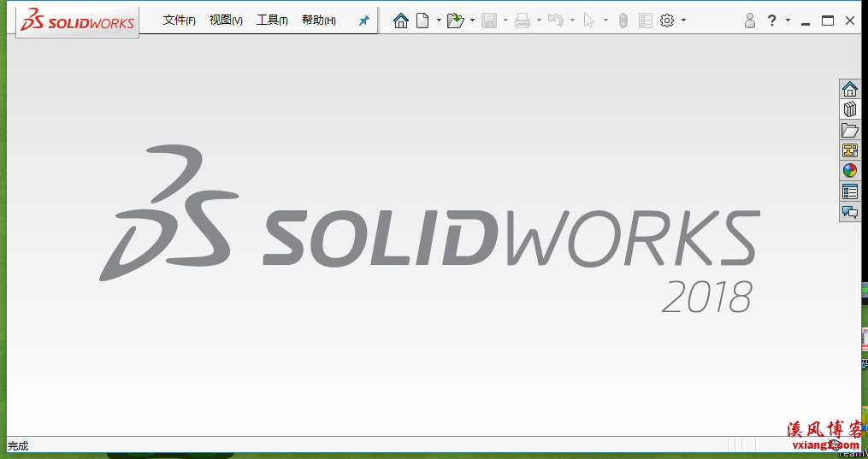
Task: Open the 视图(V) menu
Action: tap(226, 21)
